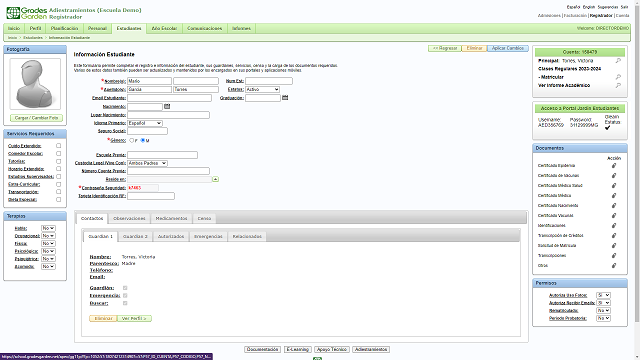Check the Tutorías service
Viewport: 640px width, 360px height.
coord(58,161)
